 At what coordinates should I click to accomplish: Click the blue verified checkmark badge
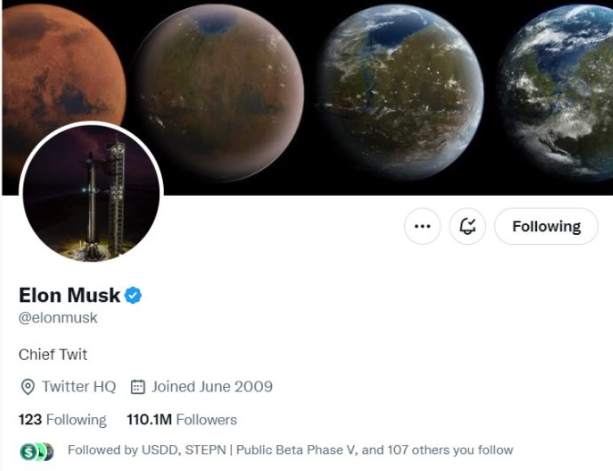[133, 295]
